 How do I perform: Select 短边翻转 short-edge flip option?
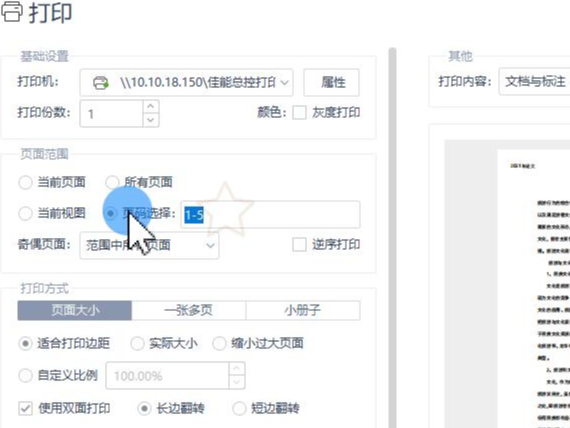pos(239,408)
